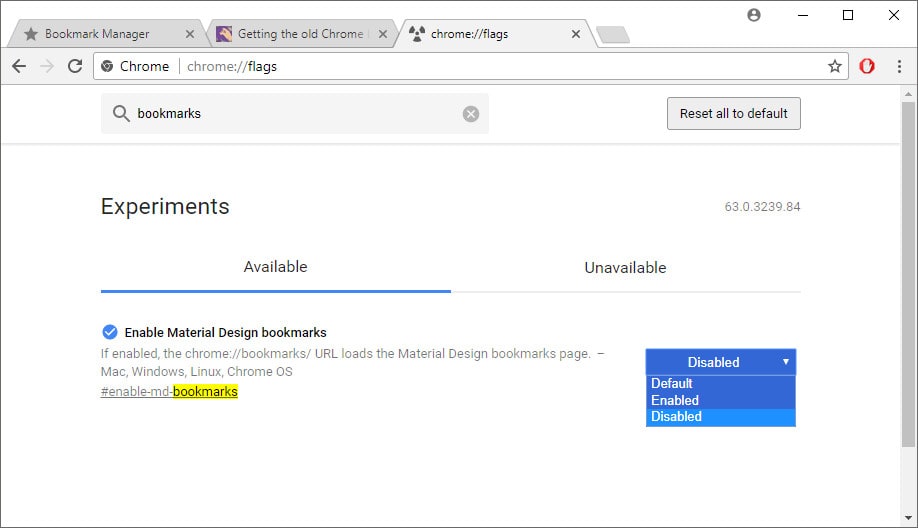The image size is (918, 528).
Task: Click the version number 63.0.3239.84
Action: [x=762, y=207]
